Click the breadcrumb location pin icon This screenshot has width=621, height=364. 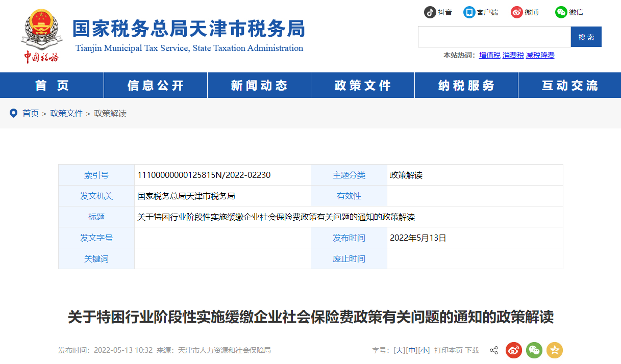[x=14, y=113]
